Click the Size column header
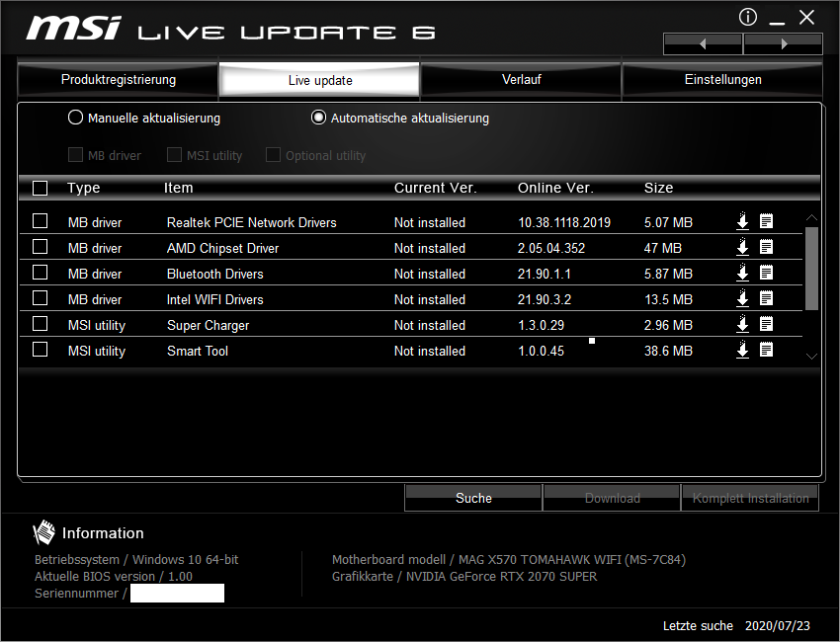840x642 pixels. [658, 188]
